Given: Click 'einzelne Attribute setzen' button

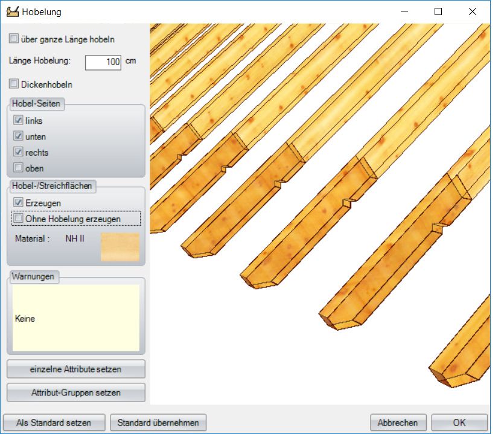Looking at the screenshot, I should tap(76, 369).
